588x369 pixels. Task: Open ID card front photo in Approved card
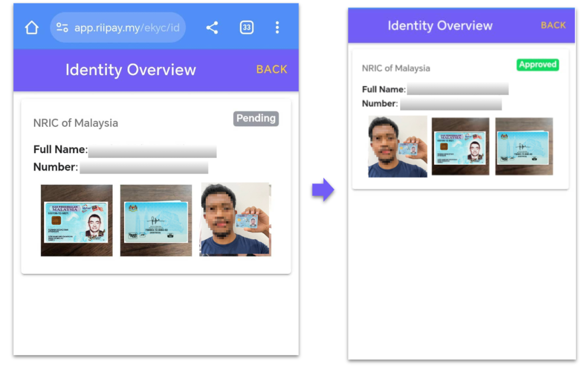461,146
